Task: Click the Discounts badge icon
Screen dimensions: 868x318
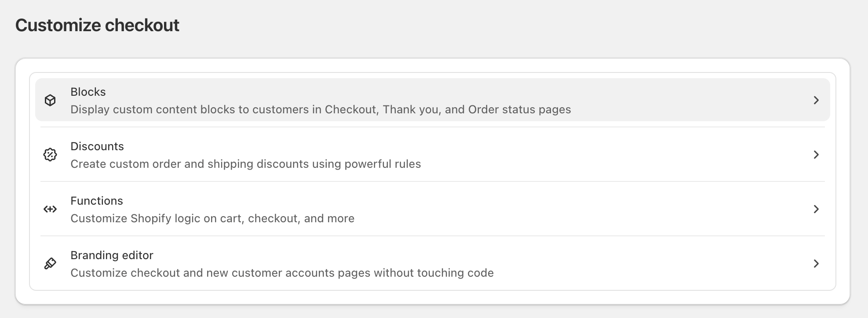Action: point(51,155)
